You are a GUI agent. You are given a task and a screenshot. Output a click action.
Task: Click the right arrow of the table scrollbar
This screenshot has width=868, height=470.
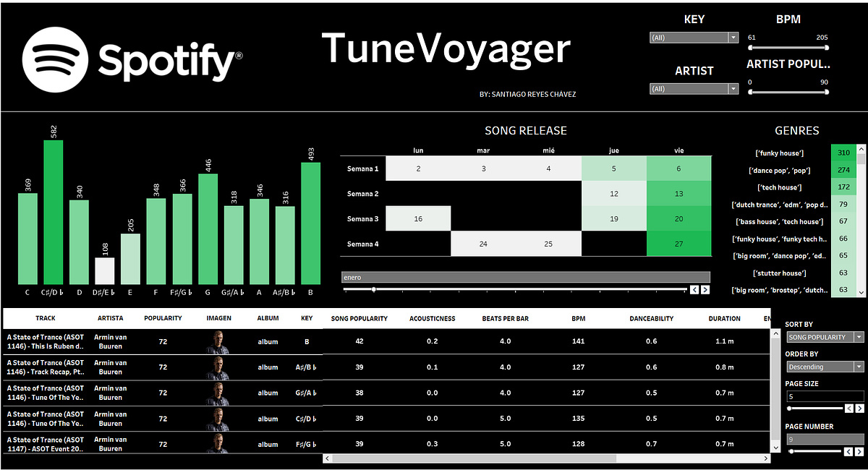[x=765, y=458]
